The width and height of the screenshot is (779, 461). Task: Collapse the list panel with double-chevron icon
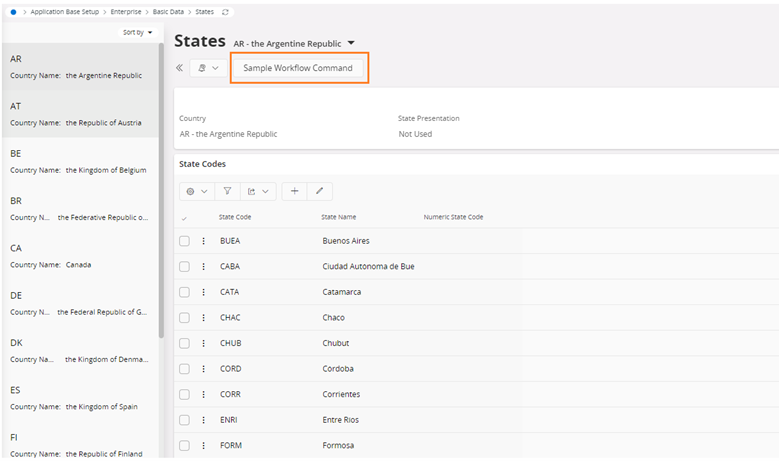[180, 68]
